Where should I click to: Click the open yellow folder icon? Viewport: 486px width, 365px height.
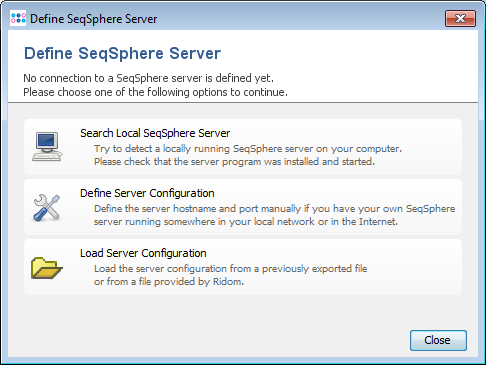click(x=46, y=268)
